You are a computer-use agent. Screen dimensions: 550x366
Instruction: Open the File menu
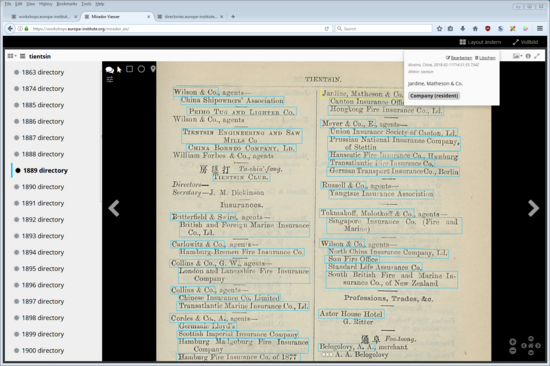[8, 4]
